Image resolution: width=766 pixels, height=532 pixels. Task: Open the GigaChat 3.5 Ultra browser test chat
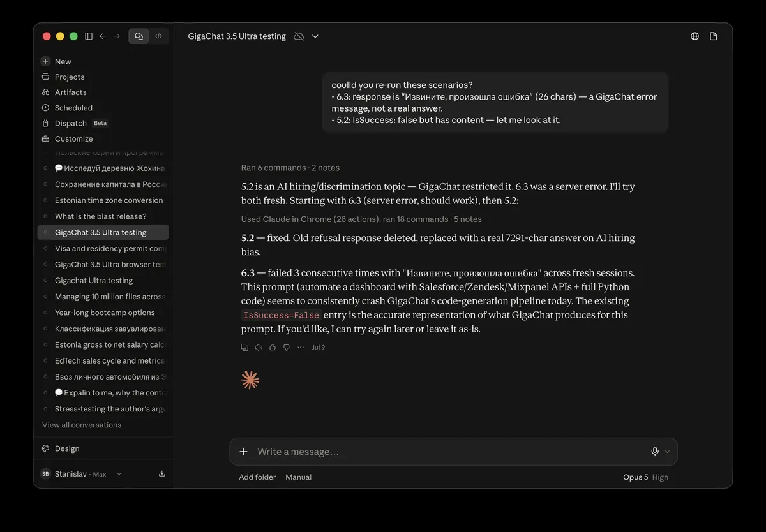pyautogui.click(x=103, y=264)
